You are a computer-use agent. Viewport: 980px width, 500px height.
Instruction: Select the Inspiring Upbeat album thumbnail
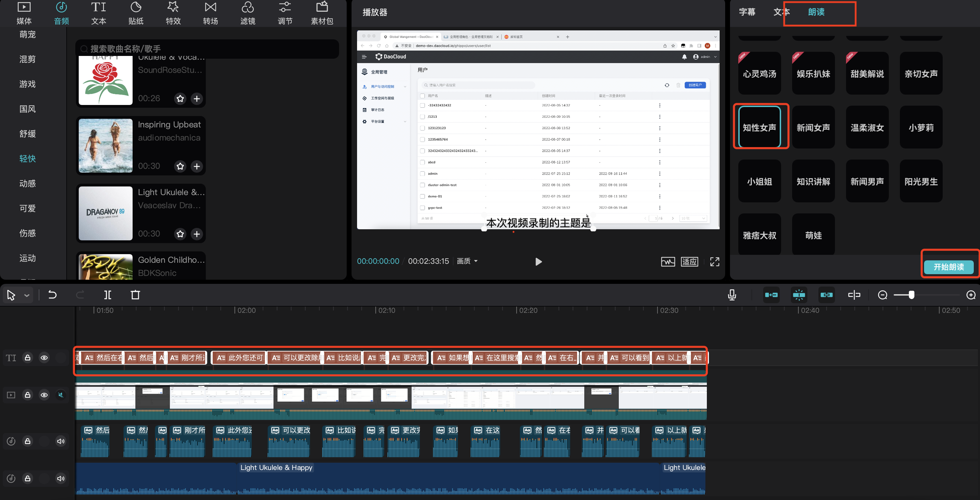105,145
